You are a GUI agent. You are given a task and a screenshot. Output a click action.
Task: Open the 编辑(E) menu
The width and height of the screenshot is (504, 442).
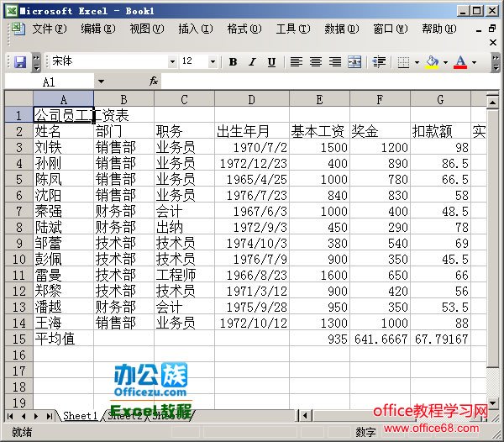(x=98, y=29)
